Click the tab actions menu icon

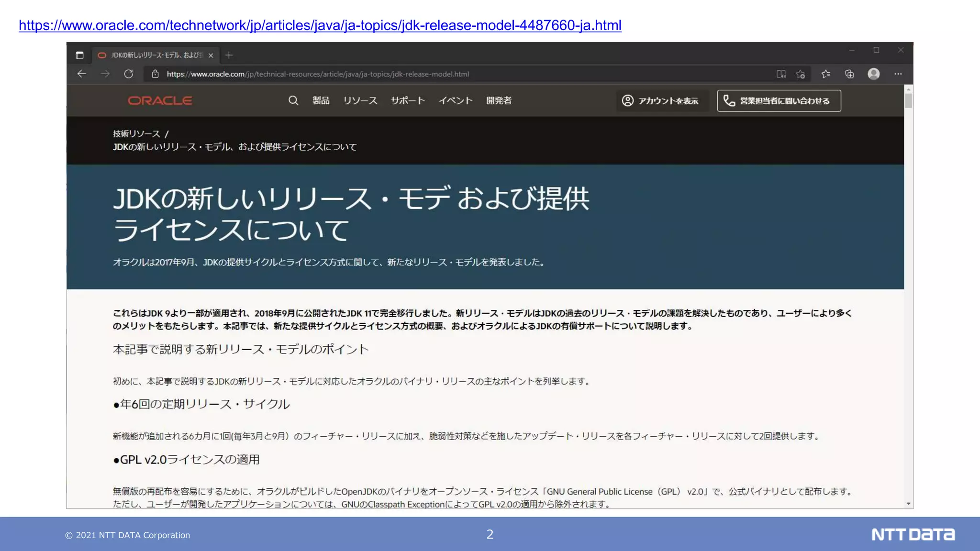80,55
